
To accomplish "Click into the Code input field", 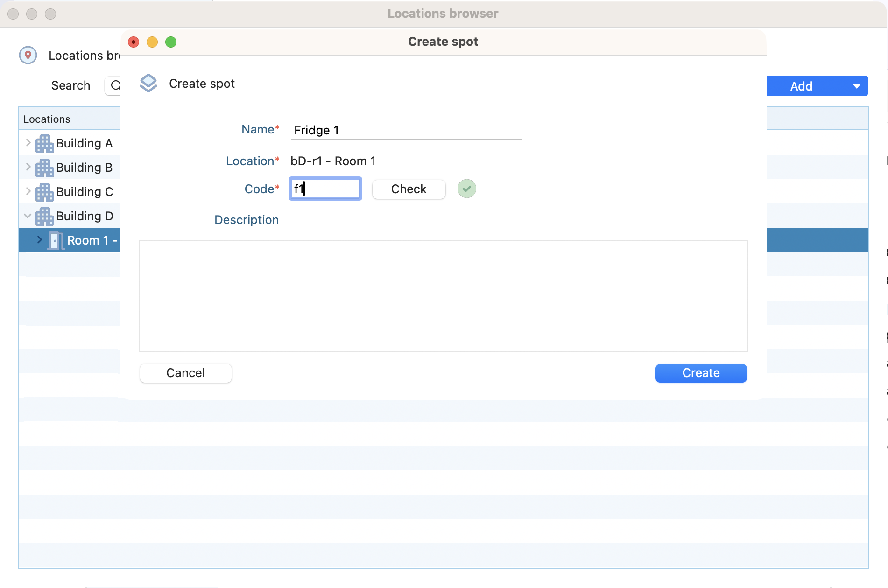I will (325, 189).
